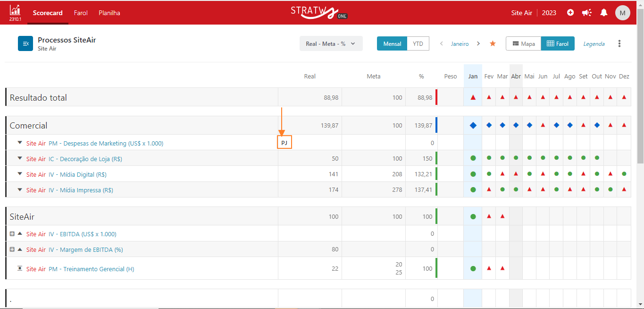Collapse the Mídia Digital row triangle
Image resolution: width=644 pixels, height=309 pixels.
(20, 173)
